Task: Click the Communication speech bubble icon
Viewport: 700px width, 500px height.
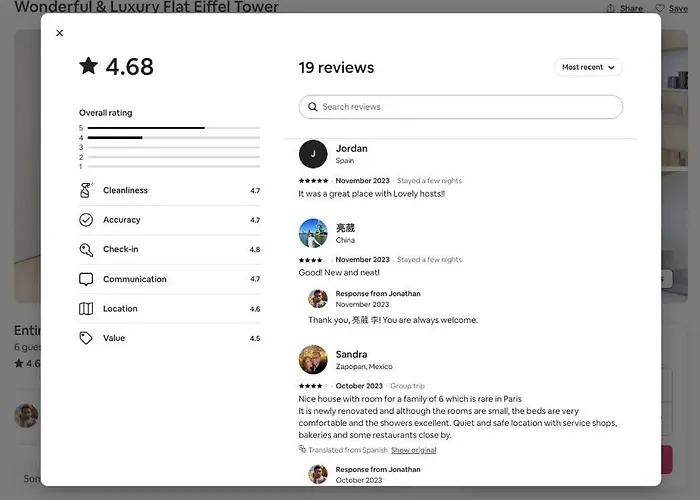Action: click(86, 279)
